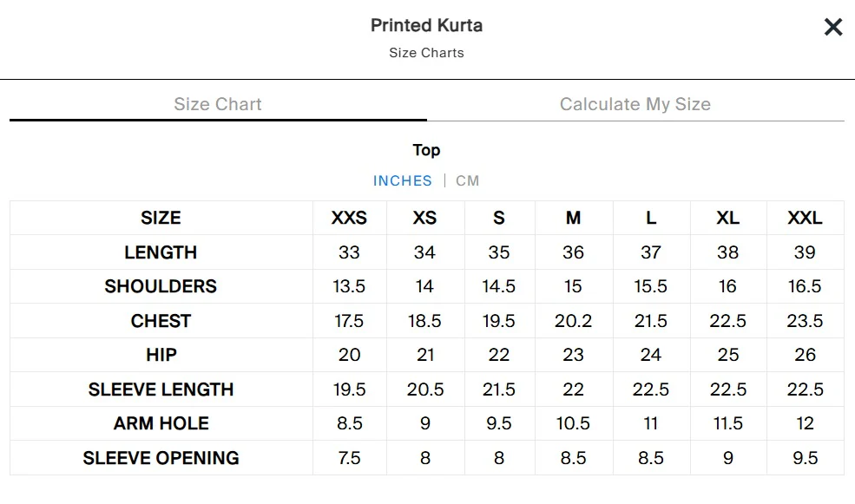Click the M chest value 20.2
The width and height of the screenshot is (855, 504).
point(573,321)
